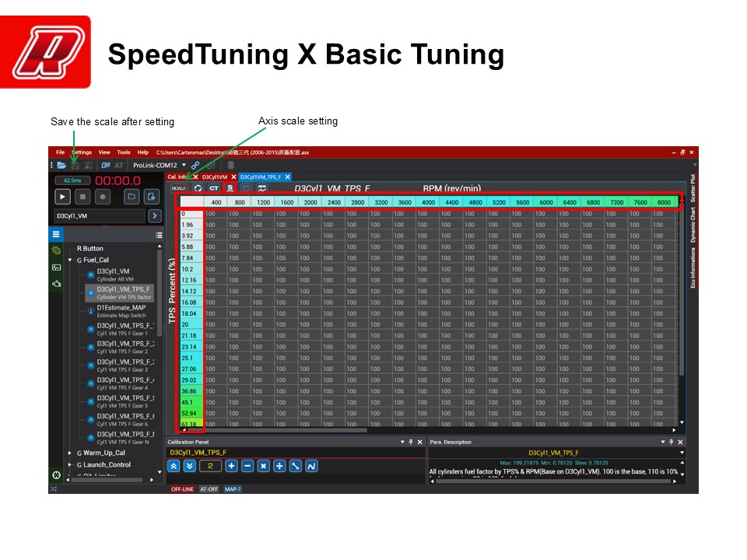This screenshot has height=560, width=747.
Task: Toggle the SCALE button above the table
Action: tap(179, 188)
